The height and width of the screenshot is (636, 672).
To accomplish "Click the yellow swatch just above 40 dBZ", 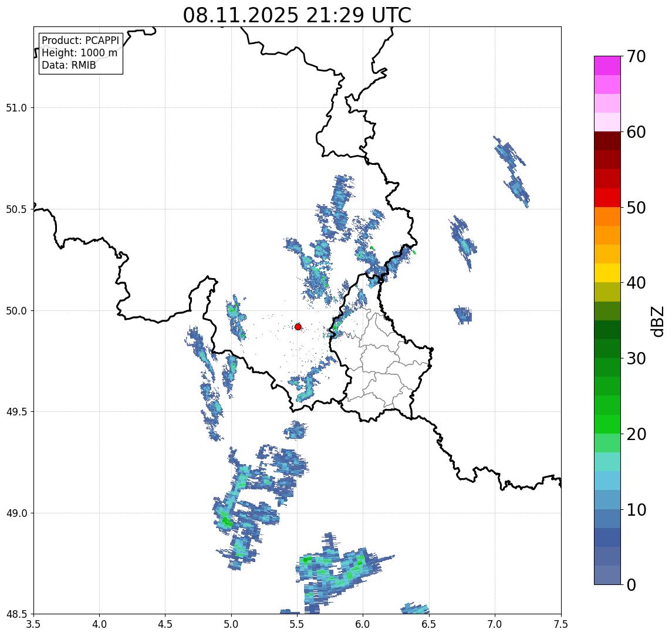I will (607, 273).
